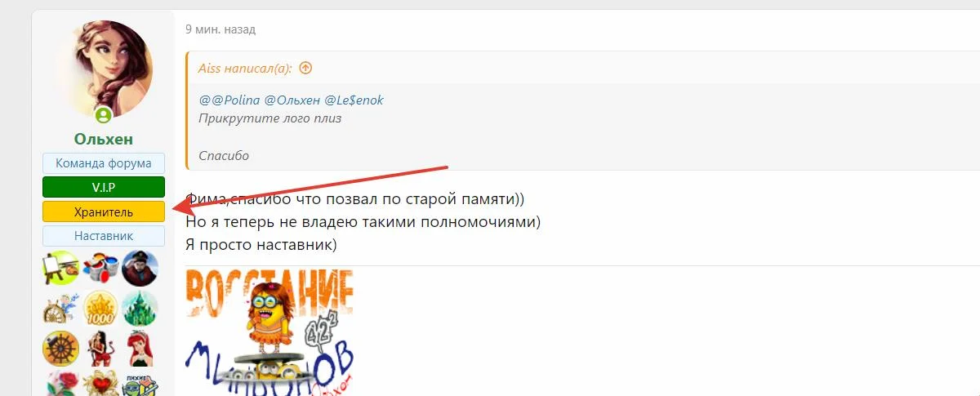This screenshot has height=396, width=980.
Task: Click the yellow Хранитель banner
Action: (x=104, y=211)
